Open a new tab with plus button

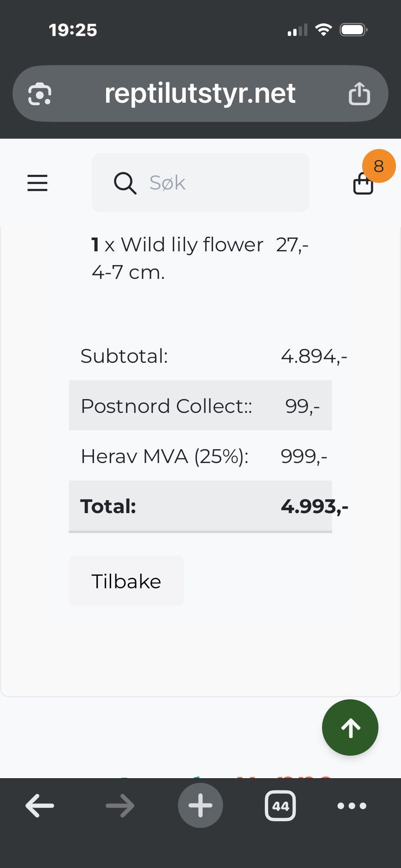click(x=200, y=805)
